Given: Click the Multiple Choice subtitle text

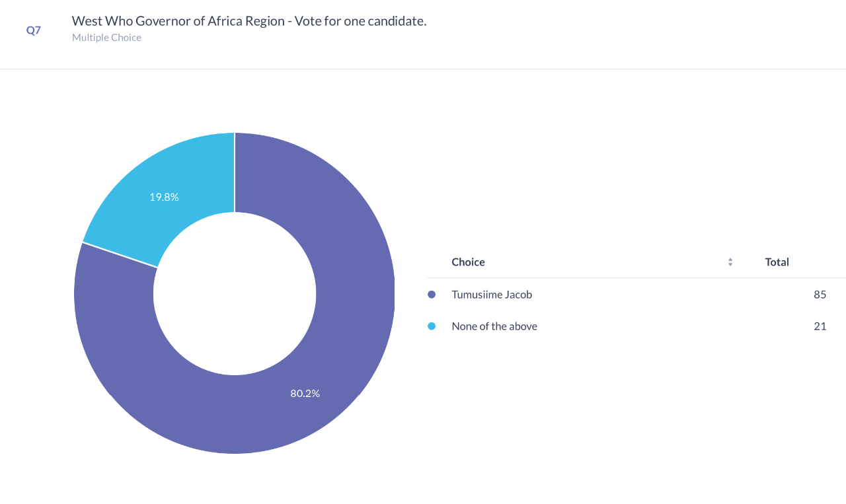Looking at the screenshot, I should (106, 38).
